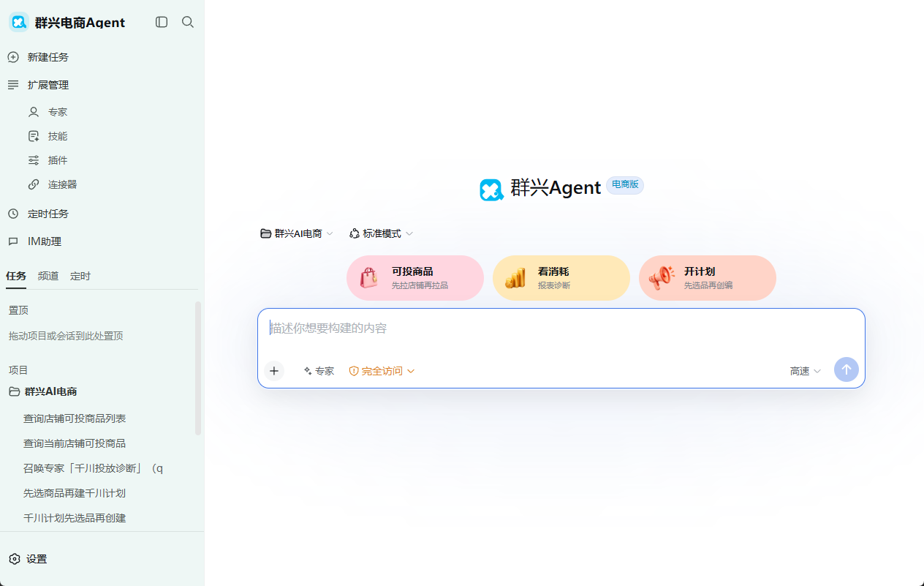
Task: Click the 拖动项目或会话到此处置顶 hint text
Action: point(66,336)
